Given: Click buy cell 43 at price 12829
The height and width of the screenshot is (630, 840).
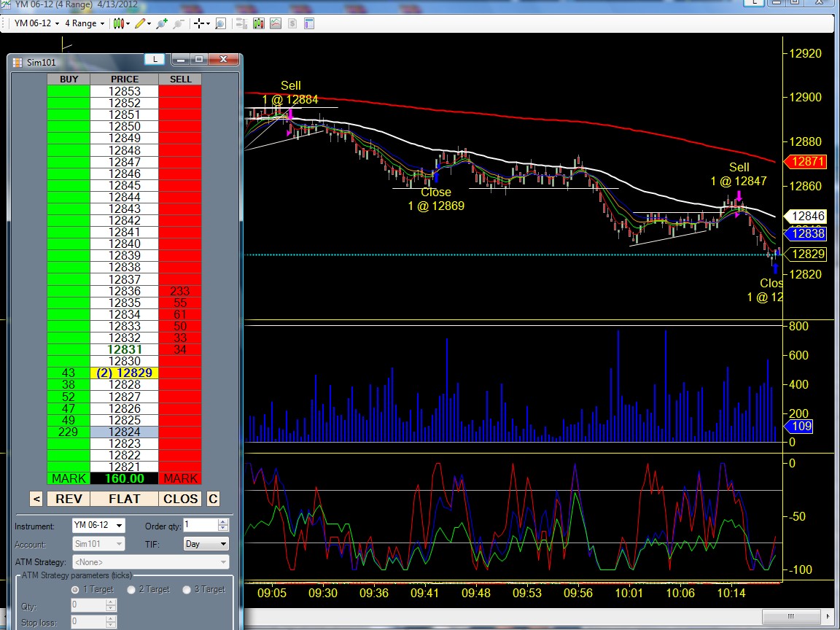Looking at the screenshot, I should coord(69,373).
